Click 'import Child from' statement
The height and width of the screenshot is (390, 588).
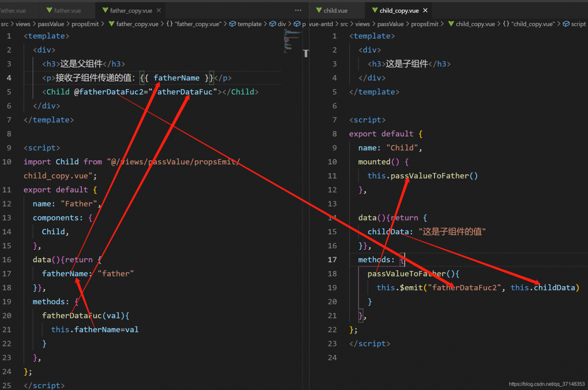(63, 162)
